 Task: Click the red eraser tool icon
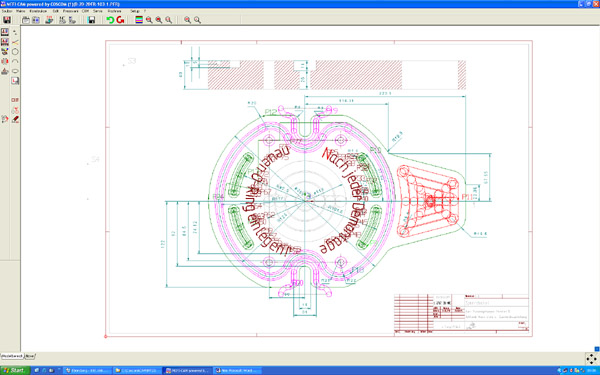coord(15,119)
